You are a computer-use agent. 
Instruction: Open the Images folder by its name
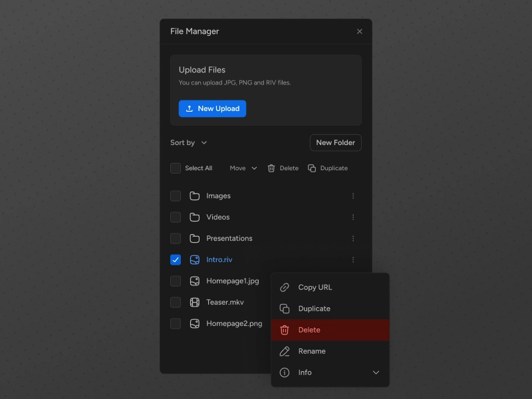point(218,196)
